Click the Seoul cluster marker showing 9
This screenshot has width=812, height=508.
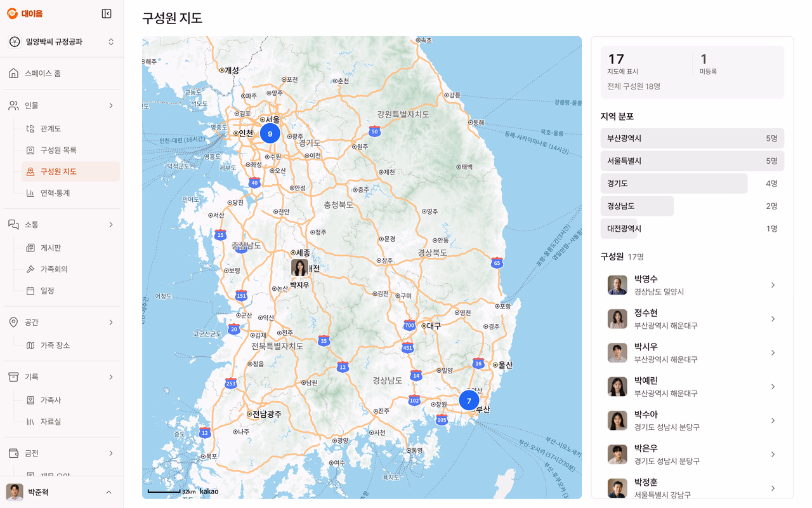click(270, 133)
